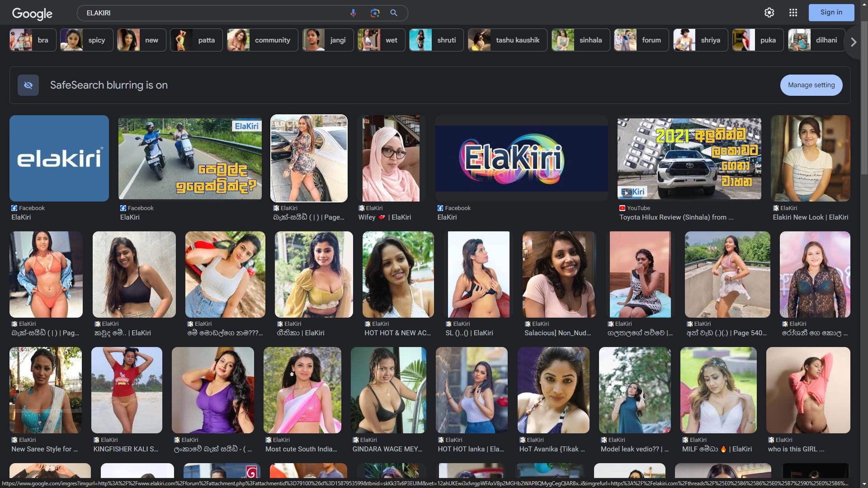The image size is (868, 488).
Task: Start voice search with microphone icon
Action: click(353, 13)
